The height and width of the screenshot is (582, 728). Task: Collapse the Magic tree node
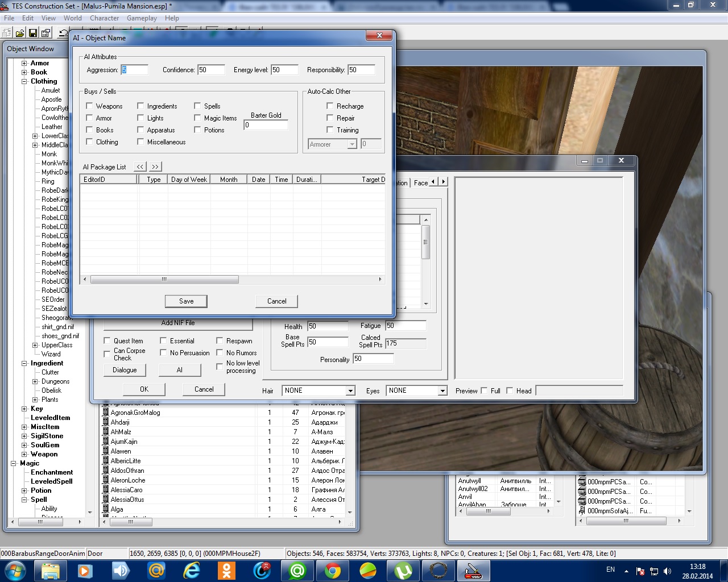tap(14, 463)
